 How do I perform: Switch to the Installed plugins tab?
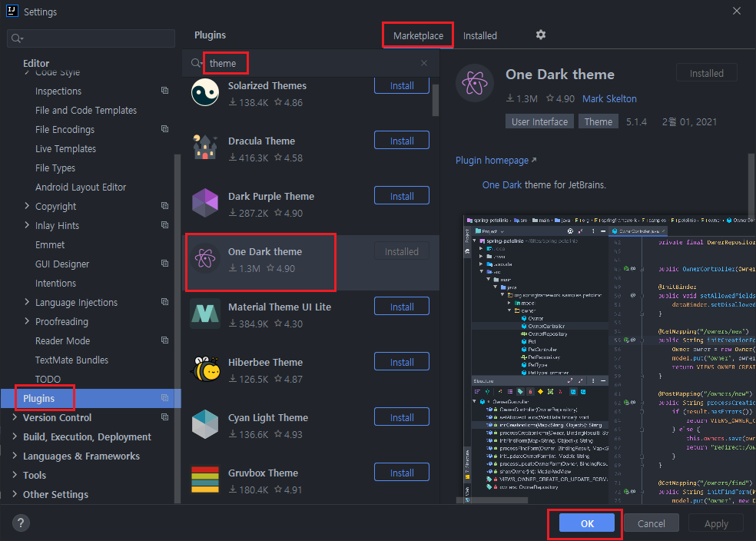(x=479, y=35)
